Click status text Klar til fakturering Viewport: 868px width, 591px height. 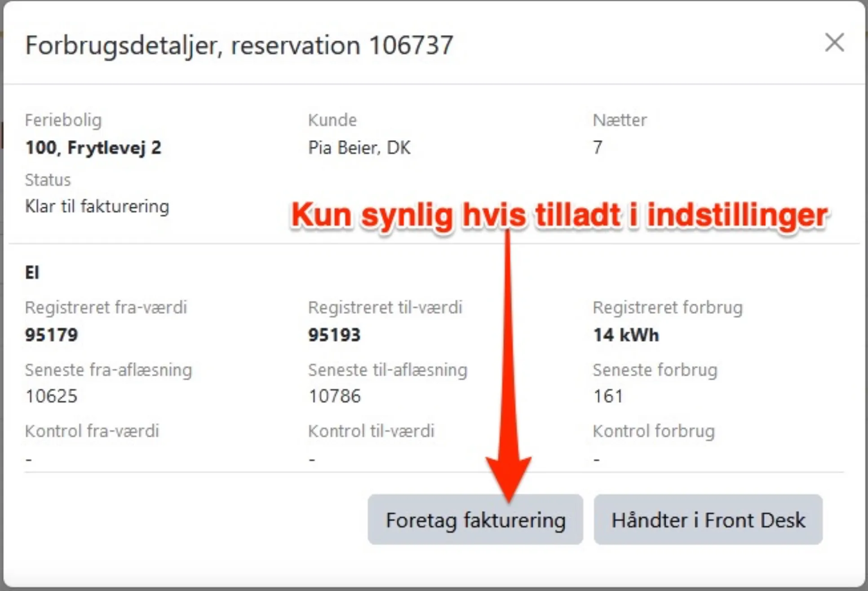(x=97, y=207)
